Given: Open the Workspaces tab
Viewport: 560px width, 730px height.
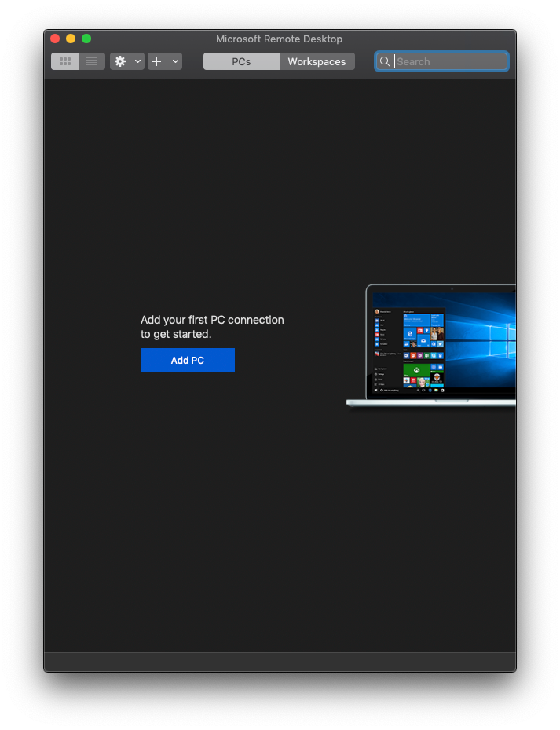Looking at the screenshot, I should pyautogui.click(x=317, y=61).
